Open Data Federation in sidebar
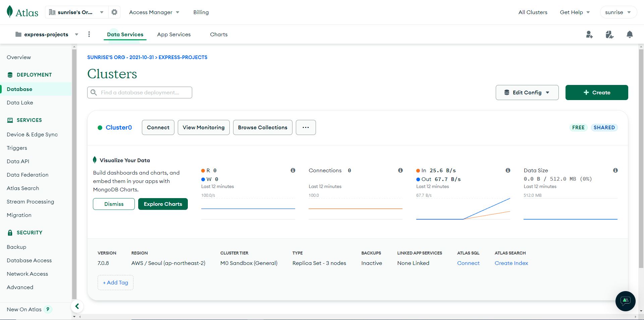 tap(28, 175)
